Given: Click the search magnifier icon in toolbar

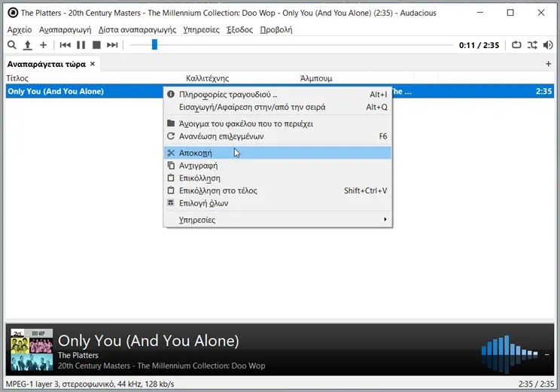Looking at the screenshot, I should (x=12, y=45).
